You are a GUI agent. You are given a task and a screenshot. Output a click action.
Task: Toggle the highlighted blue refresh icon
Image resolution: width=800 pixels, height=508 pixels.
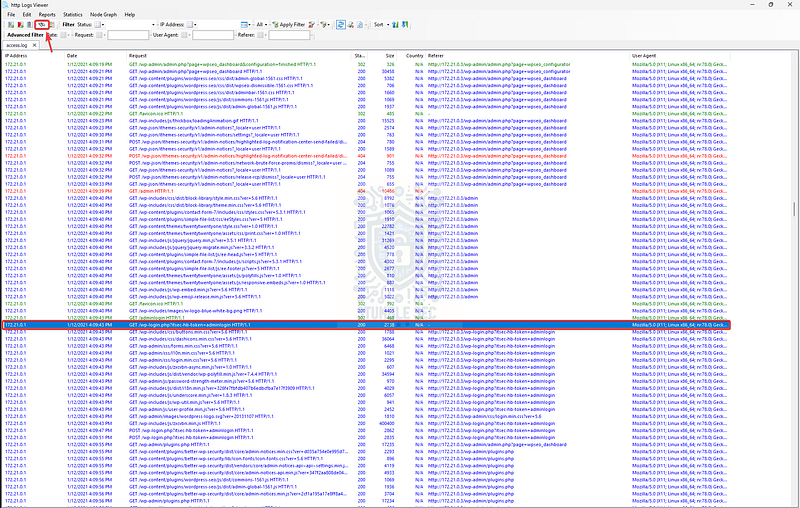coord(341,24)
